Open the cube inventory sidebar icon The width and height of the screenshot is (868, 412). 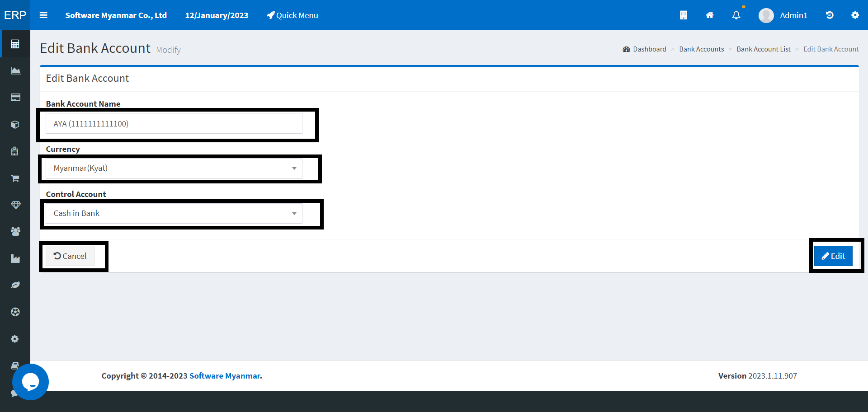pos(15,124)
